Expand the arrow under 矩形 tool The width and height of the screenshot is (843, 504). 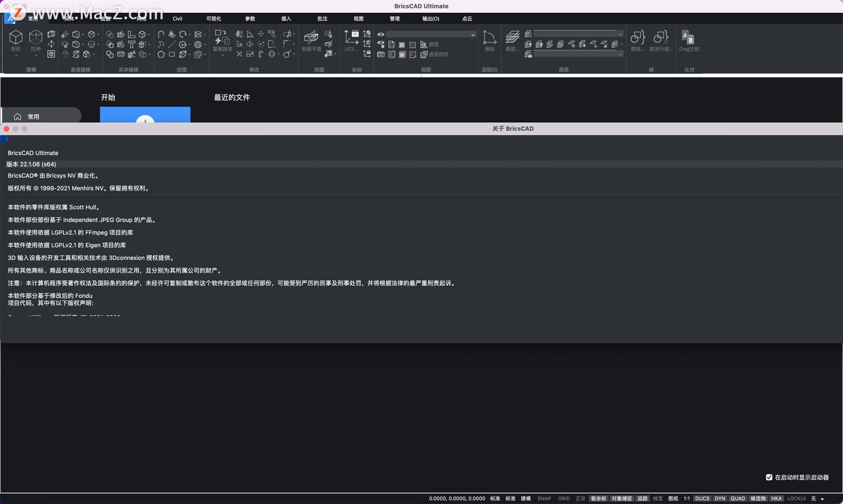click(16, 56)
